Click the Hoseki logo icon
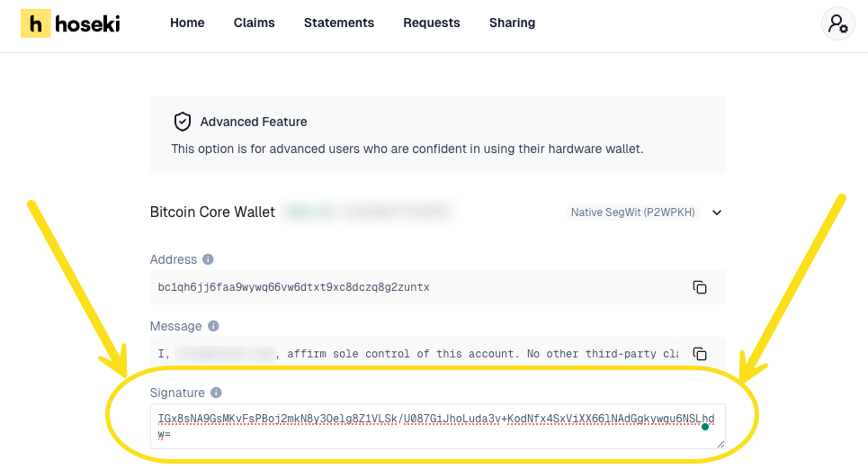Image resolution: width=868 pixels, height=470 pixels. click(35, 23)
